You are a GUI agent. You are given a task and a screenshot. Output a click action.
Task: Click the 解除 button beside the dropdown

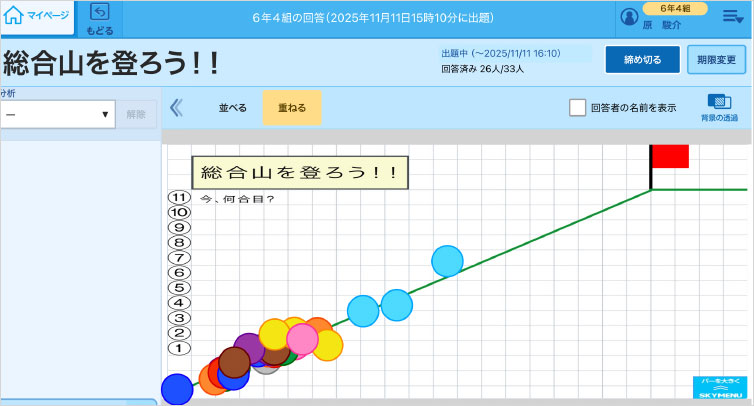(136, 114)
